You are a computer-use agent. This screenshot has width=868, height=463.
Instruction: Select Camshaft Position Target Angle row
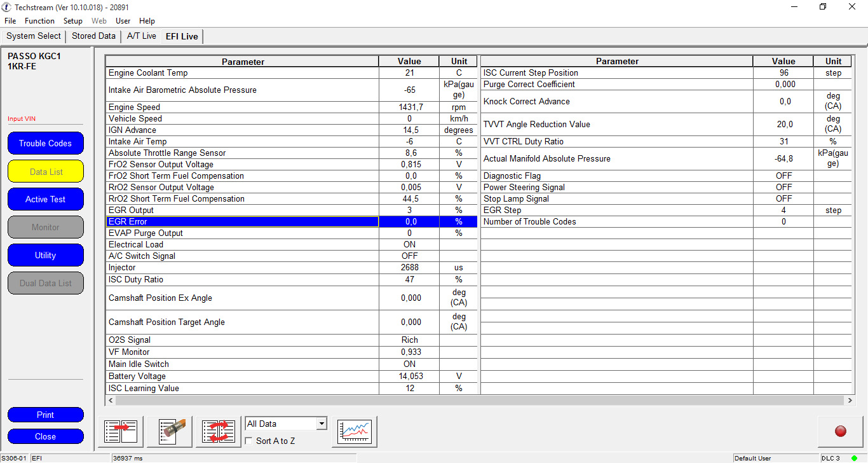coord(291,322)
